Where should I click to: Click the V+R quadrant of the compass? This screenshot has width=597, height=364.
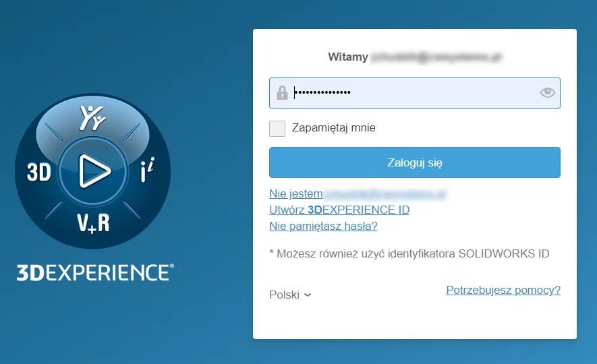[x=93, y=223]
